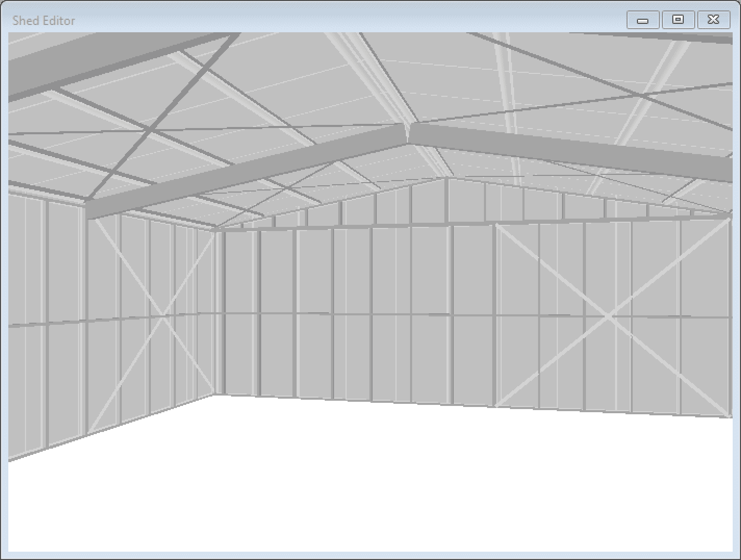Click the Shed Editor title bar text
The height and width of the screenshot is (560, 741).
point(44,20)
